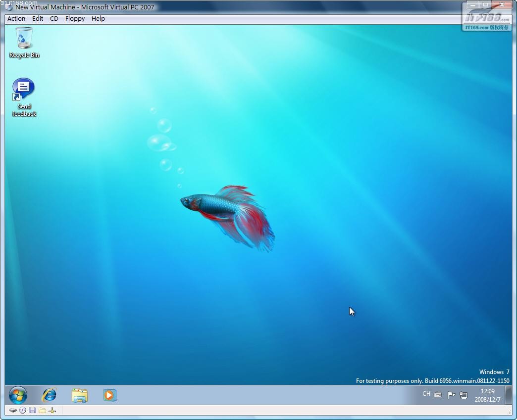
Task: Open Internet Explorer from the taskbar
Action: click(x=49, y=395)
